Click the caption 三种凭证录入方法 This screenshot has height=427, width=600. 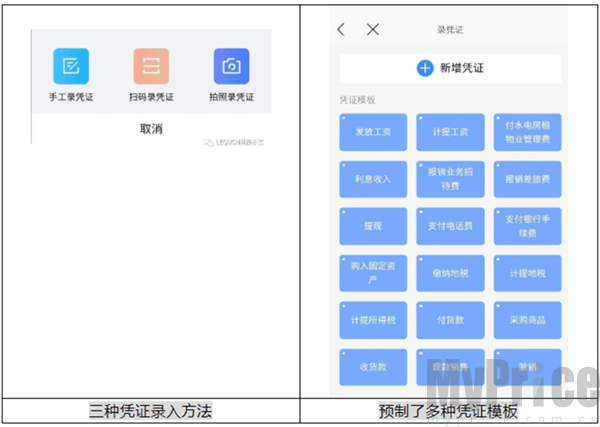(150, 411)
